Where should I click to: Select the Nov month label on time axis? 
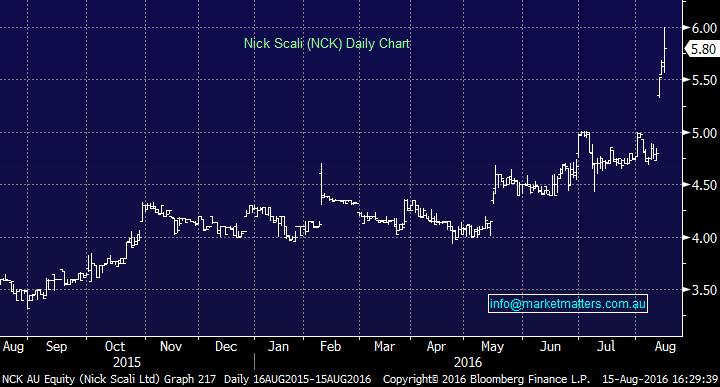point(171,346)
